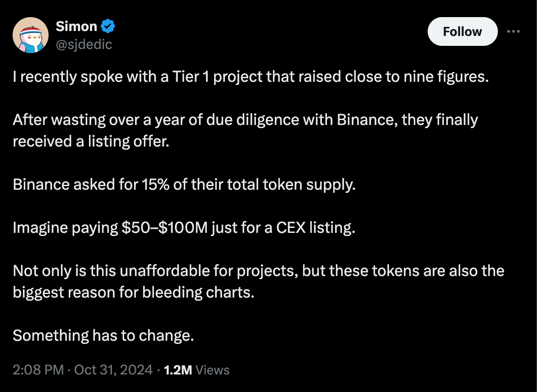Open the post options via the ellipsis icon
Viewport: 537px width, 392px height.
(514, 31)
